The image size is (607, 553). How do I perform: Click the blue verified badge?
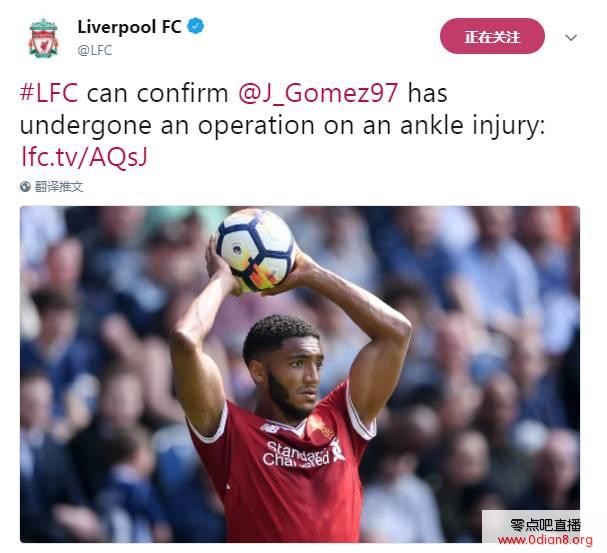point(196,27)
